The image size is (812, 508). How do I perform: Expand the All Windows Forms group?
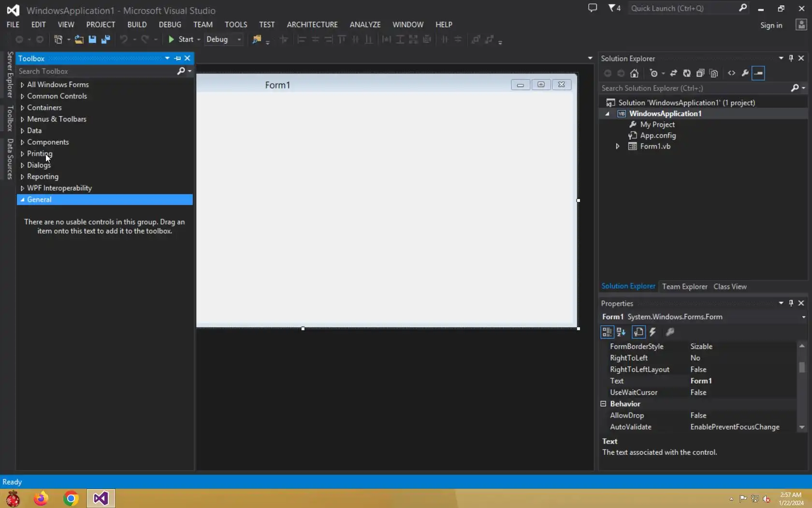tap(22, 85)
